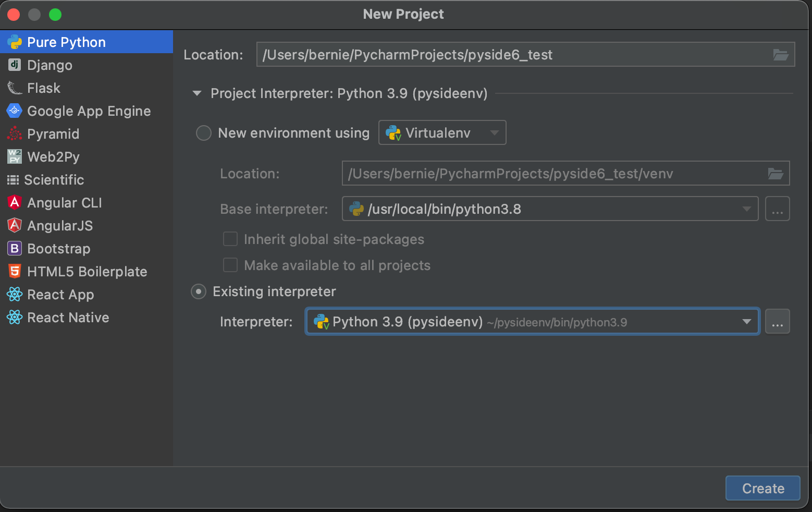
Task: Open the Virtualenv environment type dropdown
Action: [442, 133]
